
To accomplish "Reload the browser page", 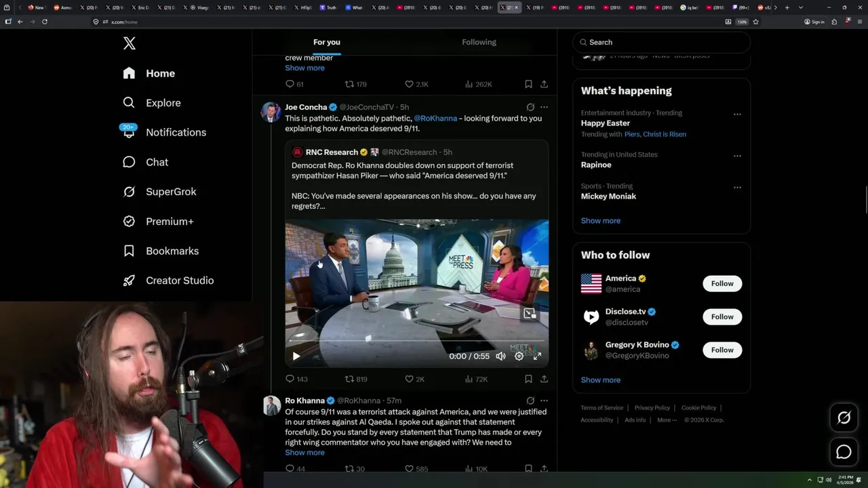I will pos(45,22).
